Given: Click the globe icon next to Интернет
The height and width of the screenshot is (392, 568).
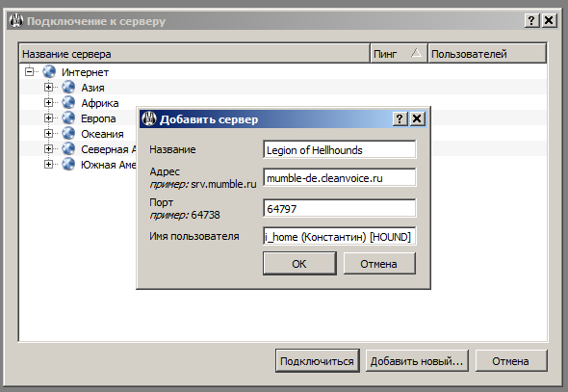Looking at the screenshot, I should pos(49,71).
